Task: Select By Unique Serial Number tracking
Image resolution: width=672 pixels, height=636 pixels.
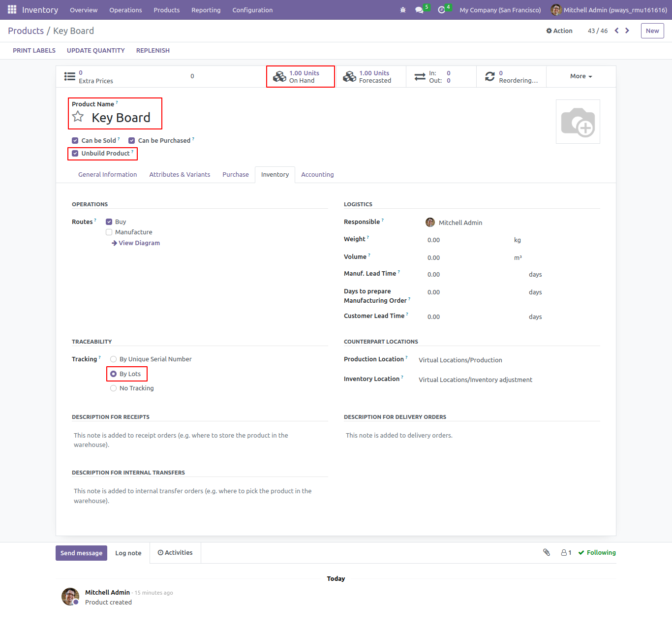Action: point(114,359)
